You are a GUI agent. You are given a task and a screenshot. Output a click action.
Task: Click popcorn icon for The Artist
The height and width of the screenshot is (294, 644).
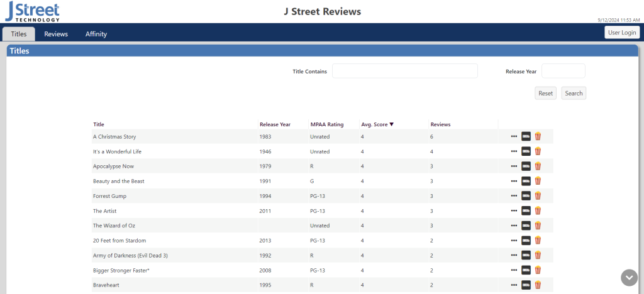[538, 210]
